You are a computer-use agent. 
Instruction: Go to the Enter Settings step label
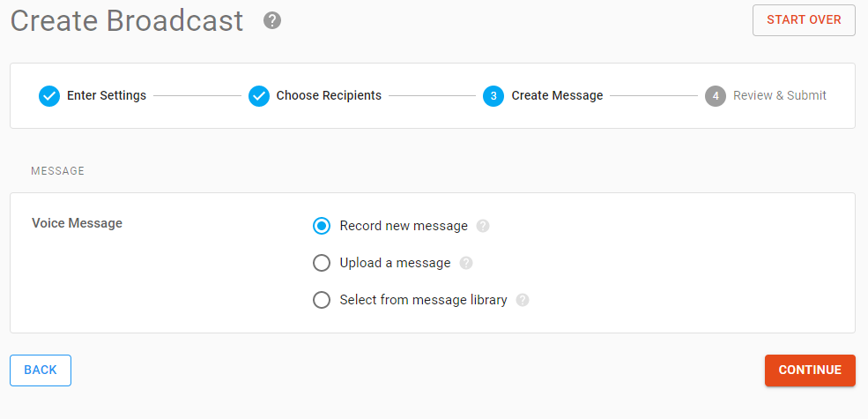pyautogui.click(x=107, y=96)
